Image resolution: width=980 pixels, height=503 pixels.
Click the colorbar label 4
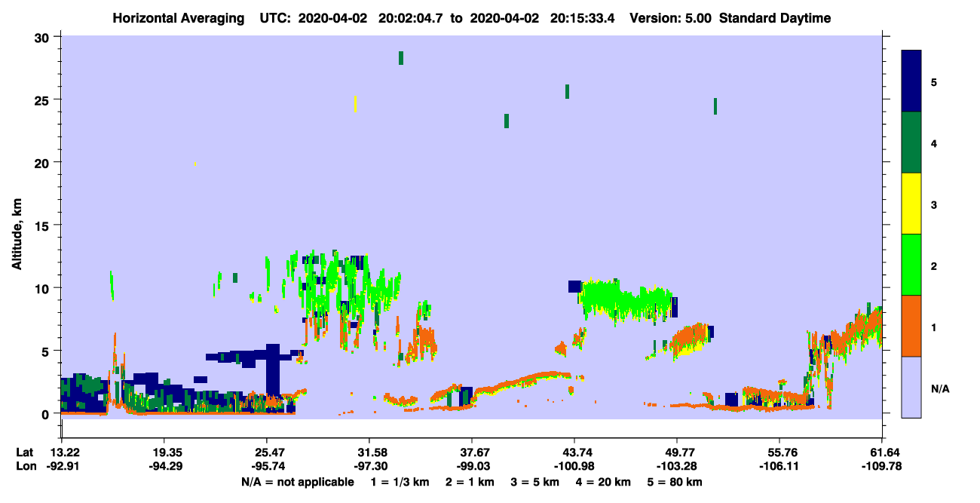(x=933, y=143)
